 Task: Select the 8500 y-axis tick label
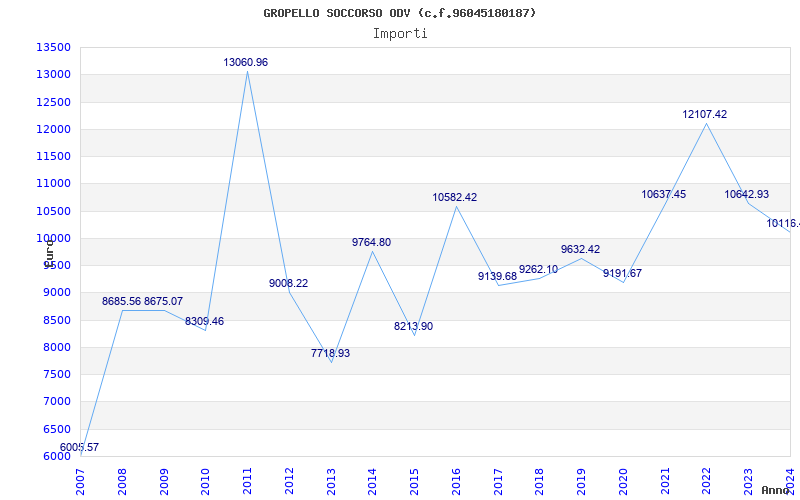click(56, 320)
